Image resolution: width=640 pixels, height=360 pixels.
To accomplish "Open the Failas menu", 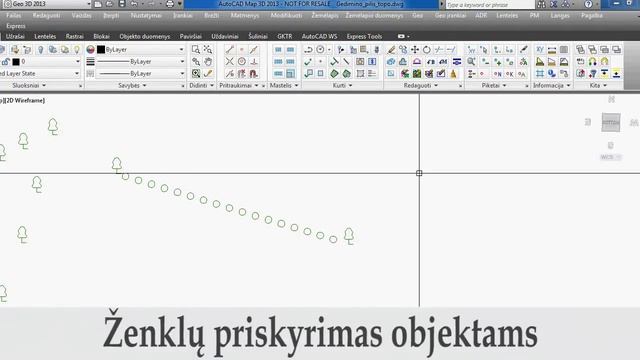I will pos(13,16).
